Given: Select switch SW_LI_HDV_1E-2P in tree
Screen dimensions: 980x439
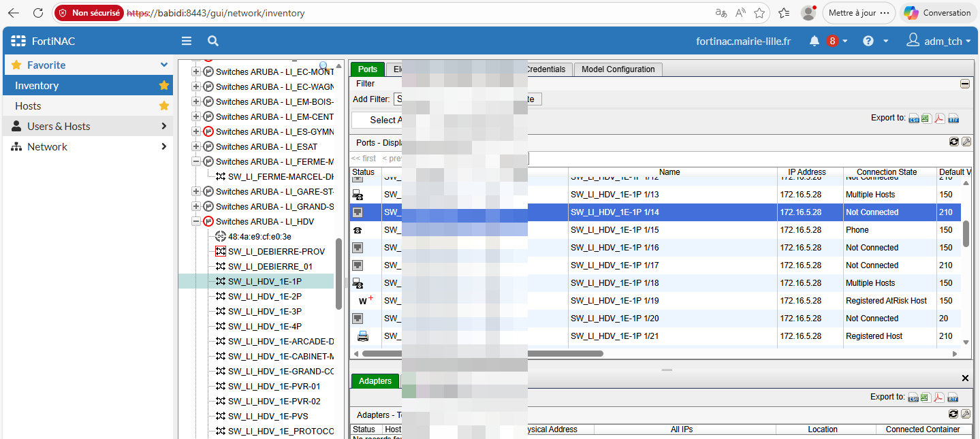Looking at the screenshot, I should [x=265, y=296].
